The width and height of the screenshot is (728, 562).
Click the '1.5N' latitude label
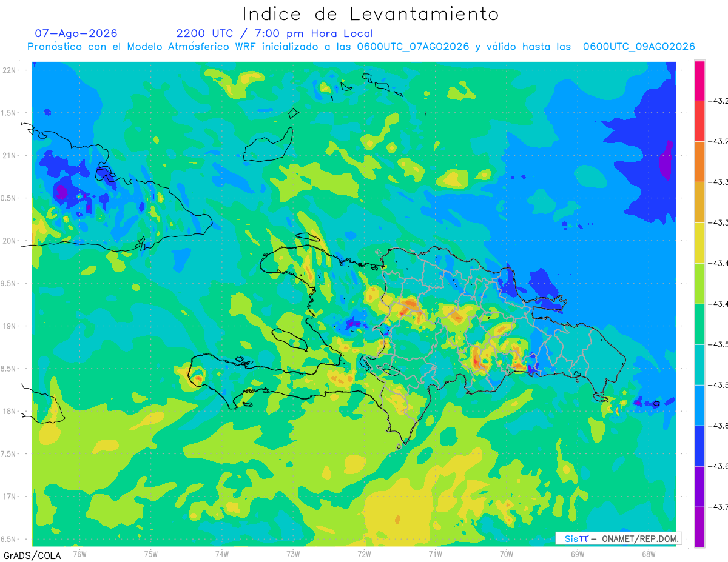[9, 113]
